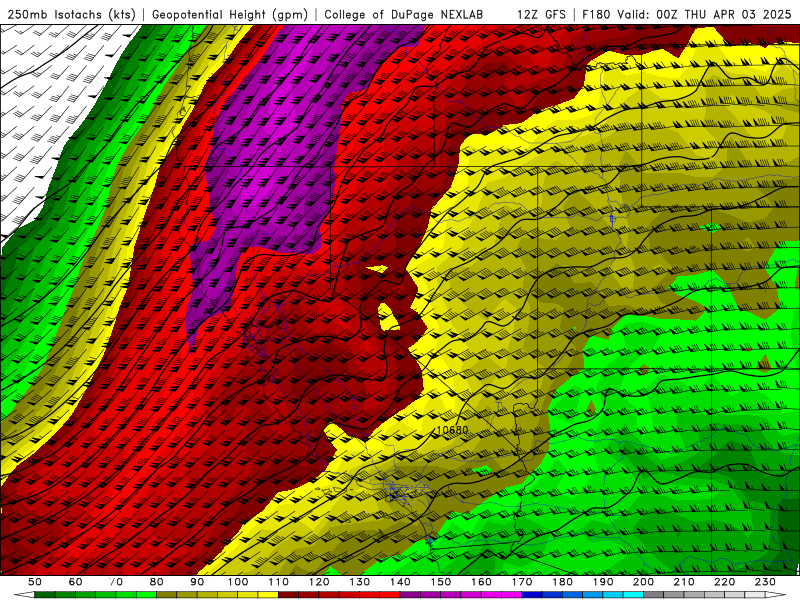The image size is (800, 600).
Task: Click the '100' color scale label
Action: (x=238, y=582)
